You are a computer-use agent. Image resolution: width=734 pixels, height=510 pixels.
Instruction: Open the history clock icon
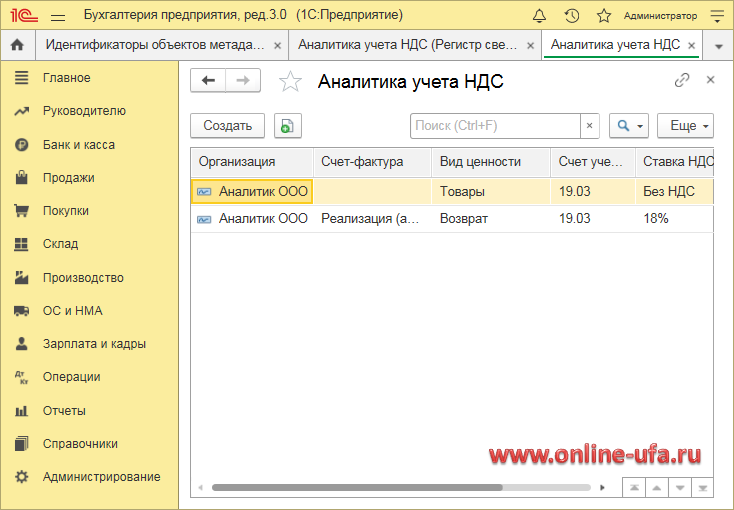pos(571,16)
